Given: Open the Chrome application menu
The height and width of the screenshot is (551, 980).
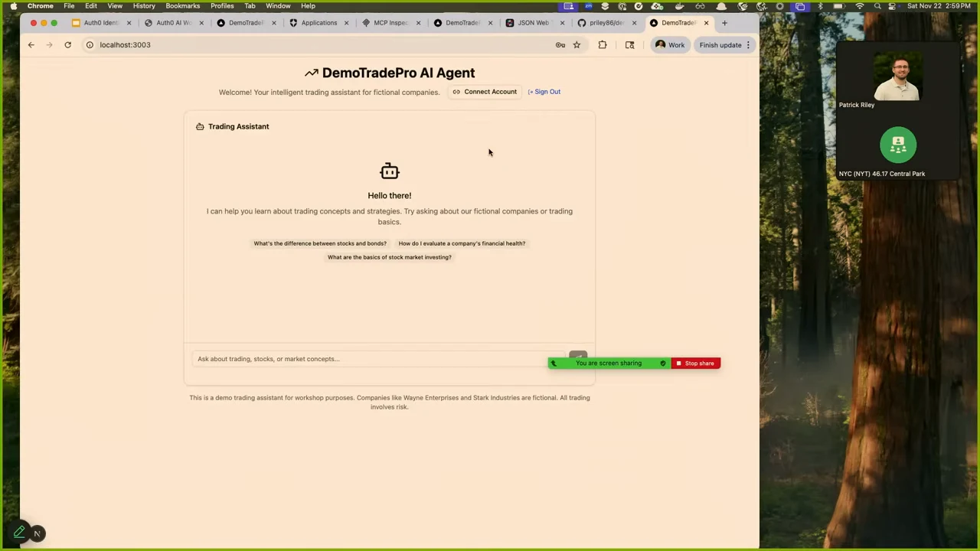Looking at the screenshot, I should coord(41,6).
